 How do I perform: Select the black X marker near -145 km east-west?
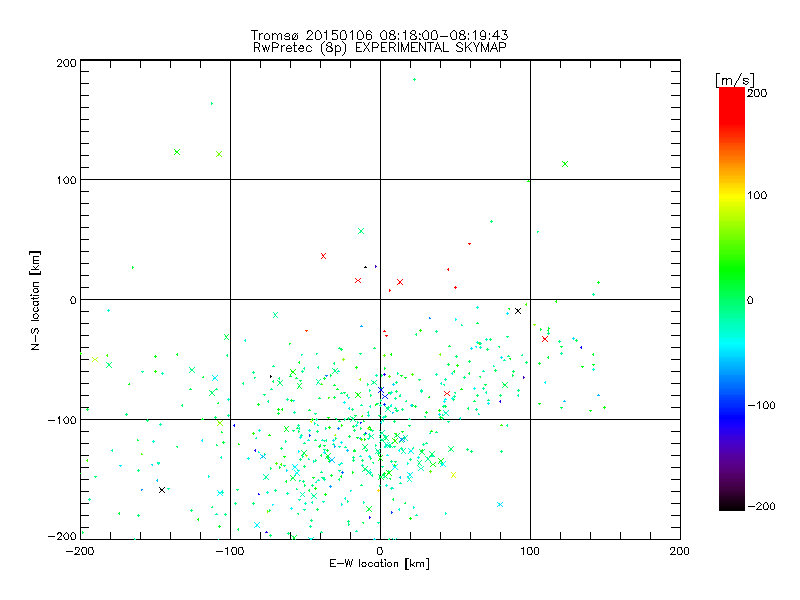tap(162, 490)
